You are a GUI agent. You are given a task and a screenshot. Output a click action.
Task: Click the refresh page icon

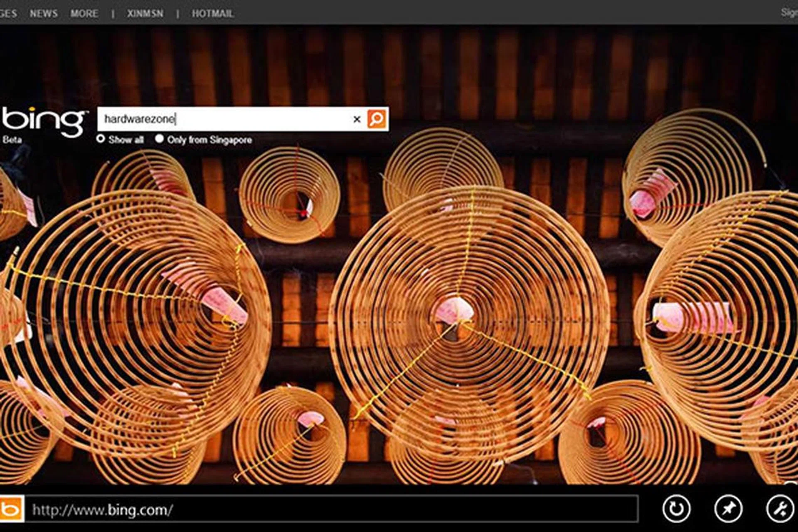click(x=676, y=508)
